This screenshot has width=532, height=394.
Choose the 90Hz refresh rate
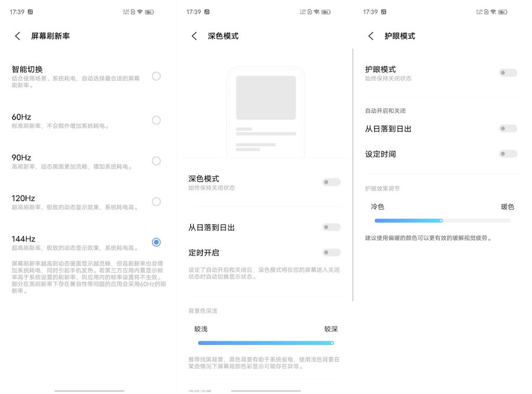click(x=156, y=161)
